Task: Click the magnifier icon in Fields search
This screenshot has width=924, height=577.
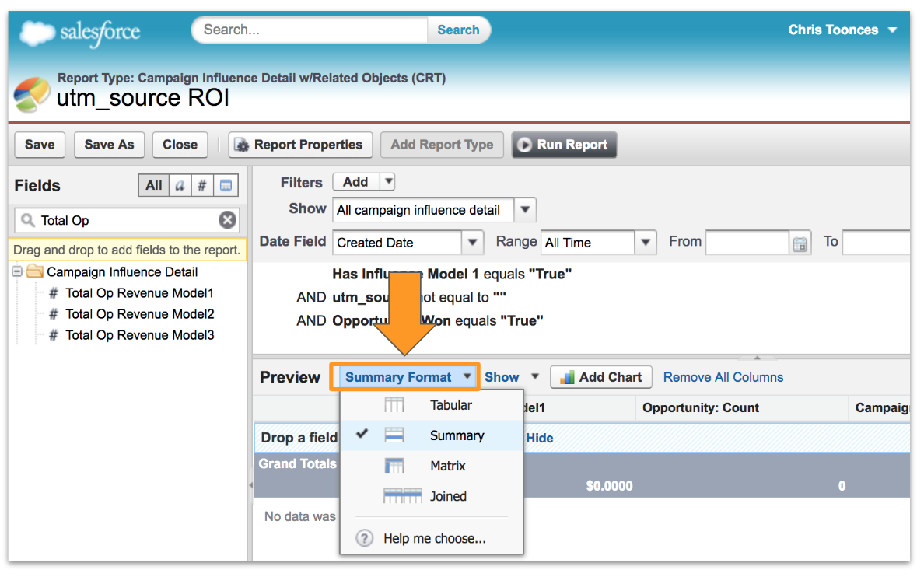Action: point(27,220)
